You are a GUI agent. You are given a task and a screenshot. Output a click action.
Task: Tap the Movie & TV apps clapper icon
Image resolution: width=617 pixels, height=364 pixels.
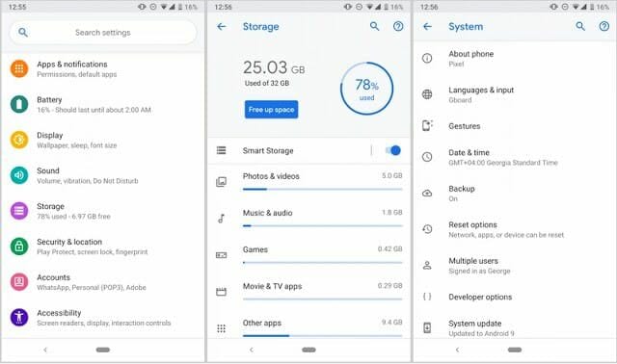221,291
